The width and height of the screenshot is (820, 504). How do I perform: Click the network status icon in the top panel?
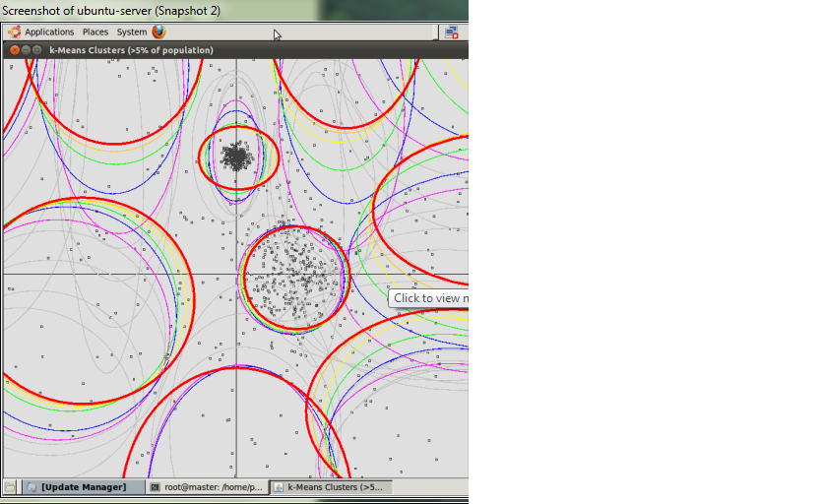451,32
